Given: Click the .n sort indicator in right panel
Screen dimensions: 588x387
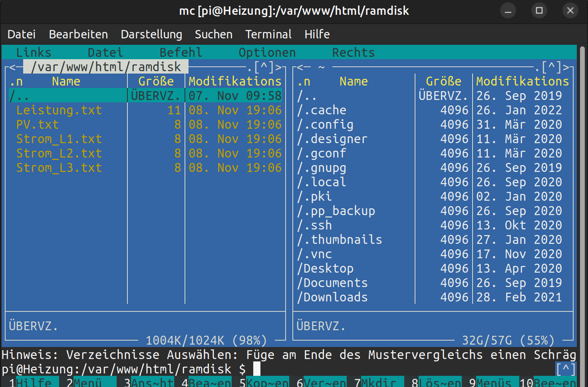Looking at the screenshot, I should tap(304, 81).
